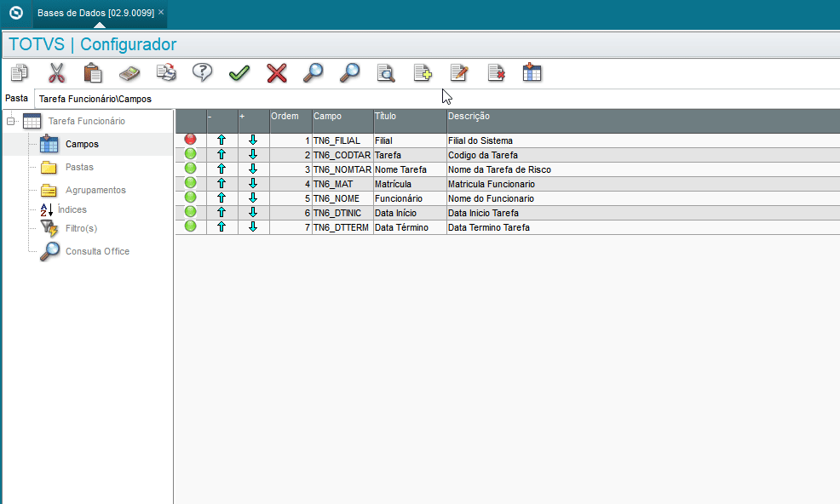Open Pastas tree item

(79, 167)
